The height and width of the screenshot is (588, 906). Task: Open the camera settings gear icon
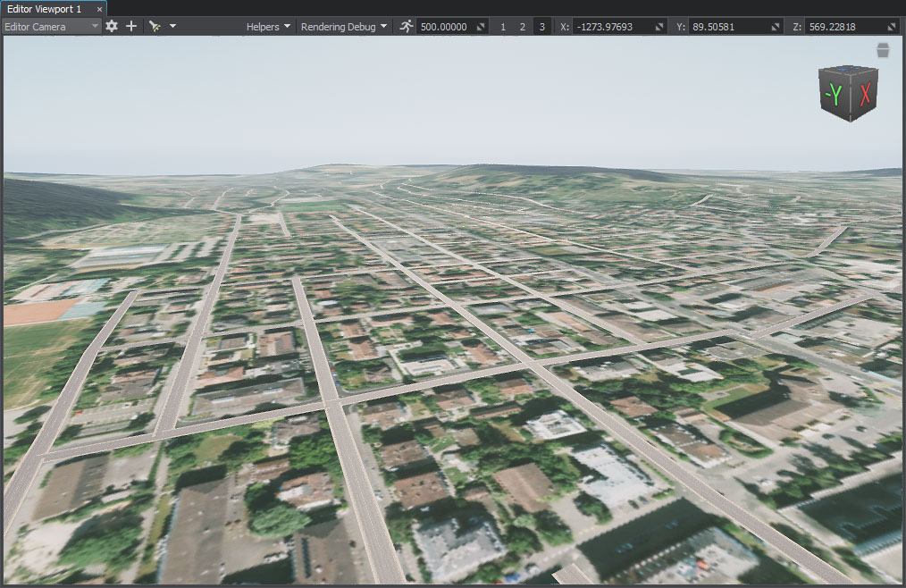click(x=112, y=26)
